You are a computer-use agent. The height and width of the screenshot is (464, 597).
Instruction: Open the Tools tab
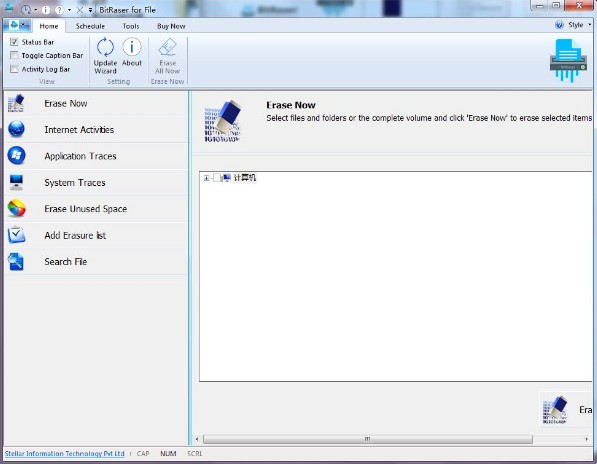click(131, 26)
